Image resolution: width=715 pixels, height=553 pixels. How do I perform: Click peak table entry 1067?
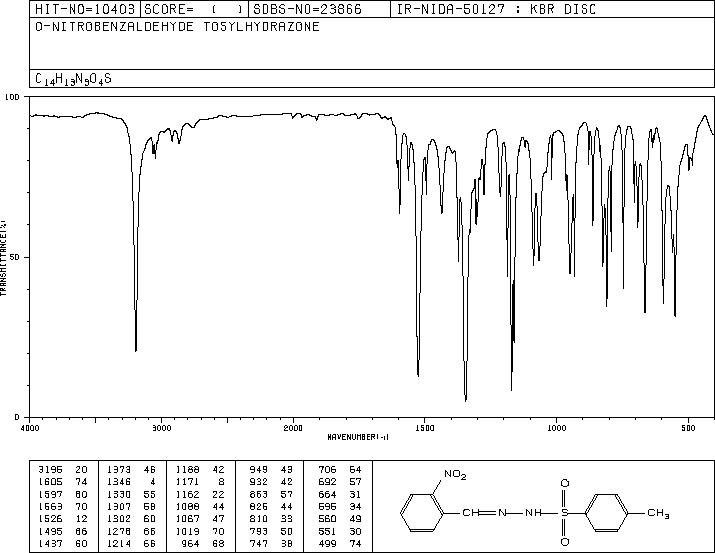[187, 519]
